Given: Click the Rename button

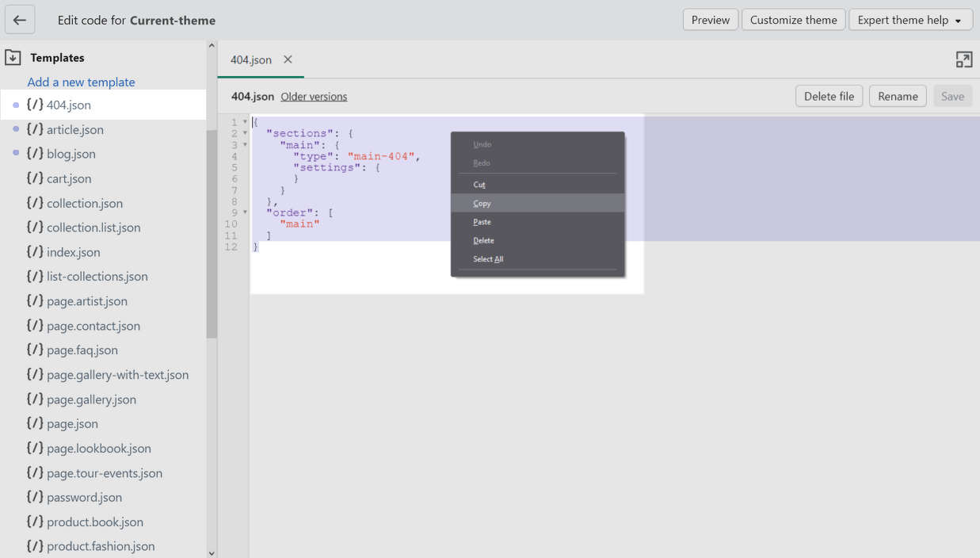Looking at the screenshot, I should [x=898, y=96].
